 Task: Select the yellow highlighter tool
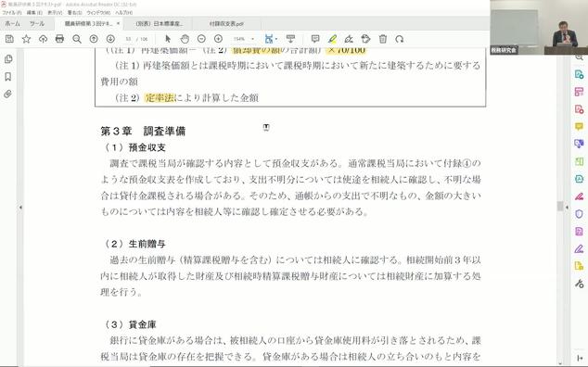click(x=332, y=39)
